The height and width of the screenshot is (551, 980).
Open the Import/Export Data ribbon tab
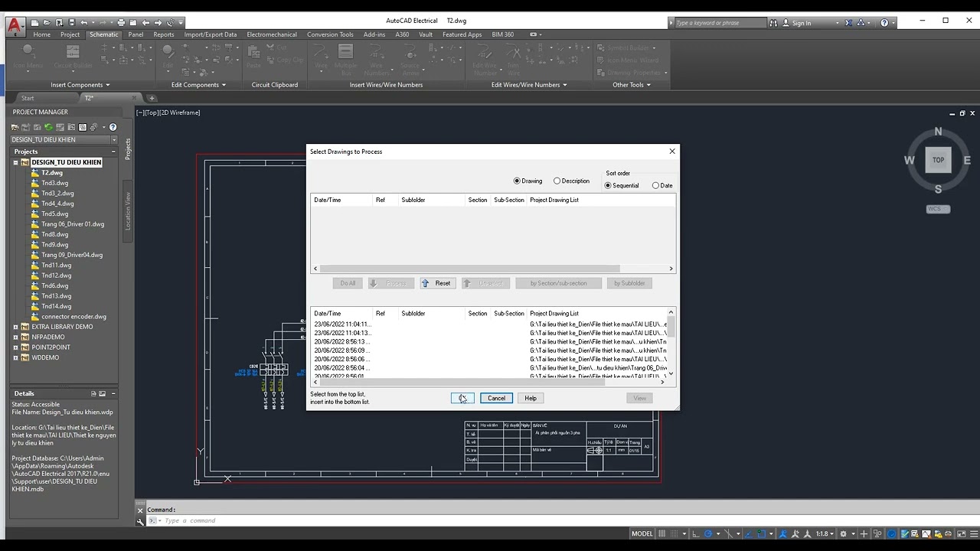coord(211,34)
